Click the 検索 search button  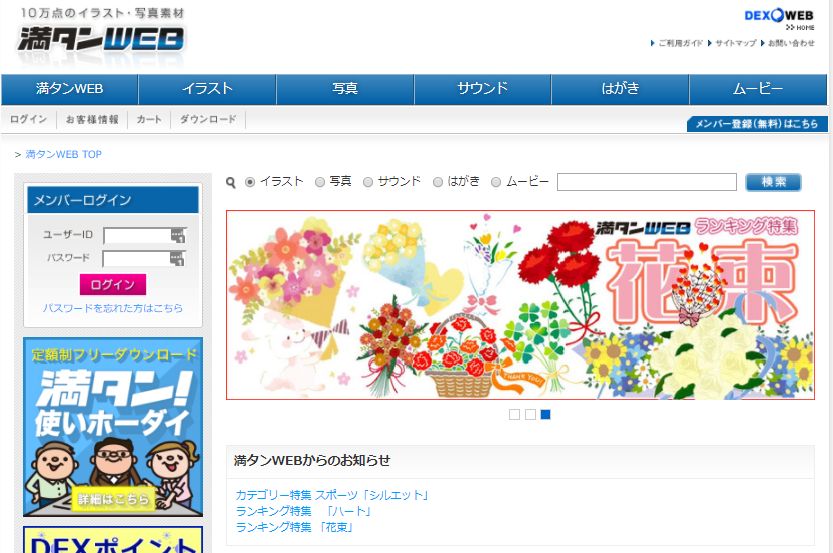(774, 182)
